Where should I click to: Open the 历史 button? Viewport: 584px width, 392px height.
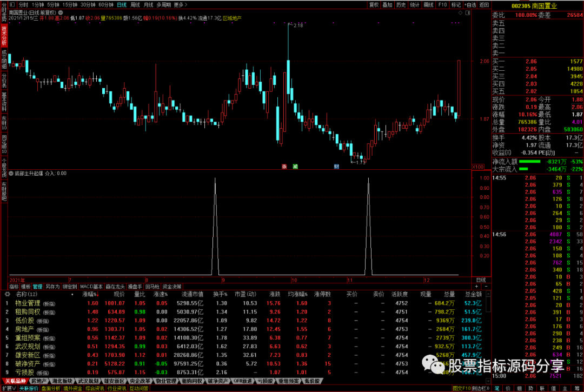pyautogui.click(x=401, y=5)
